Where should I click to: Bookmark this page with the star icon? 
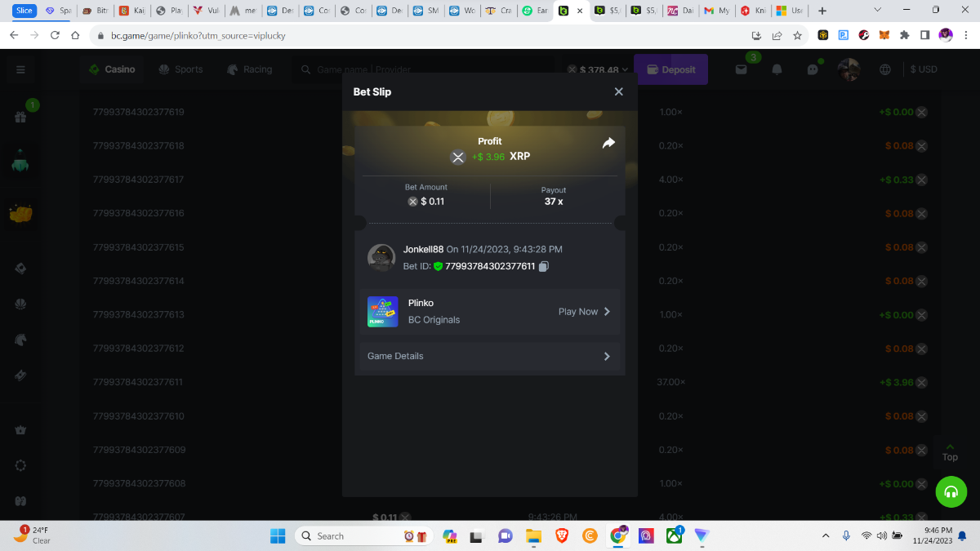797,36
